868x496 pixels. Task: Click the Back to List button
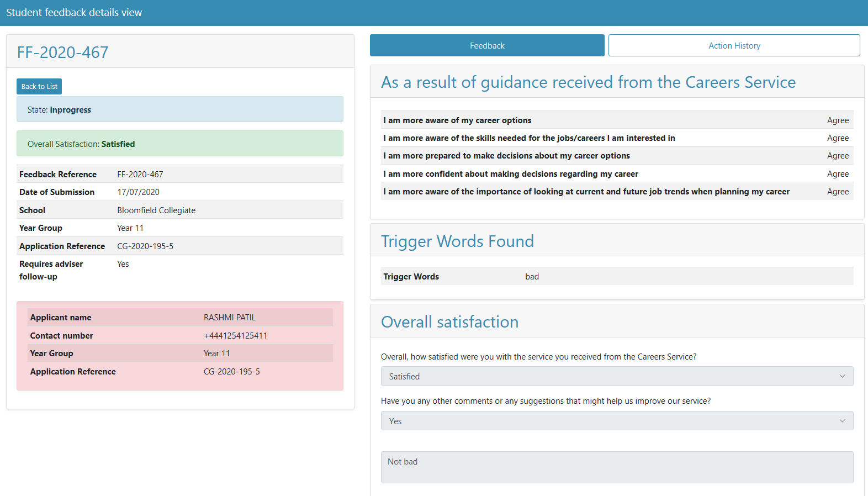pyautogui.click(x=39, y=86)
